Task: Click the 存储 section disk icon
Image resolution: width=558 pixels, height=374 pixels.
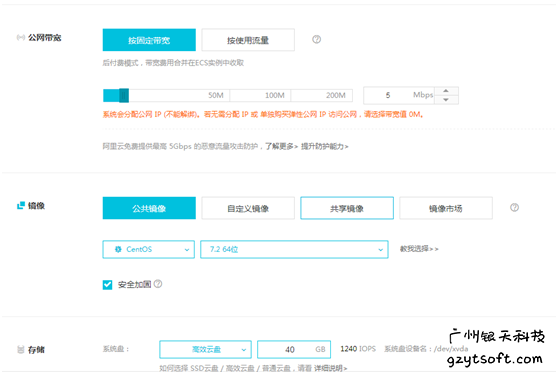Action: point(21,349)
